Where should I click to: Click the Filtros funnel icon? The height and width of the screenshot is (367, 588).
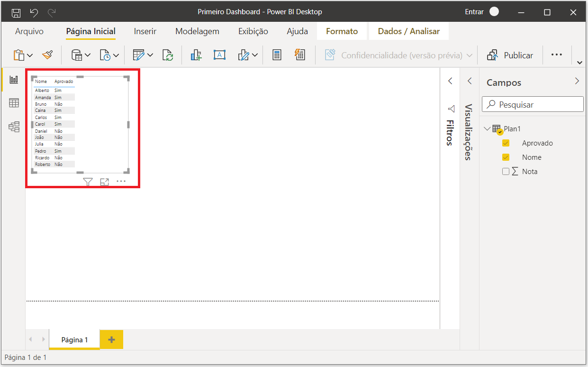[x=451, y=109]
